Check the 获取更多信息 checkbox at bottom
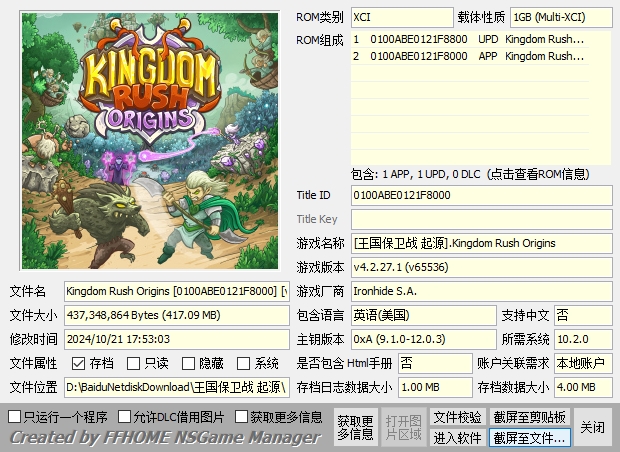This screenshot has width=620, height=452. click(241, 416)
